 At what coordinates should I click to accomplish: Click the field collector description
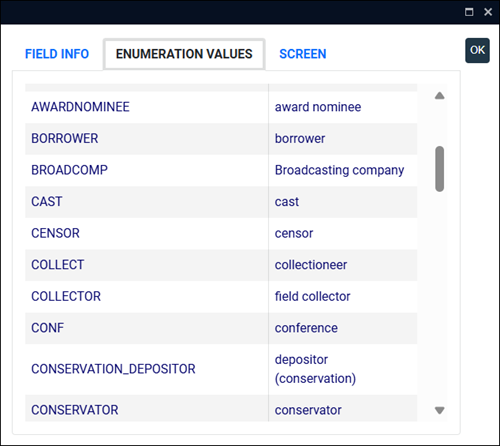312,296
